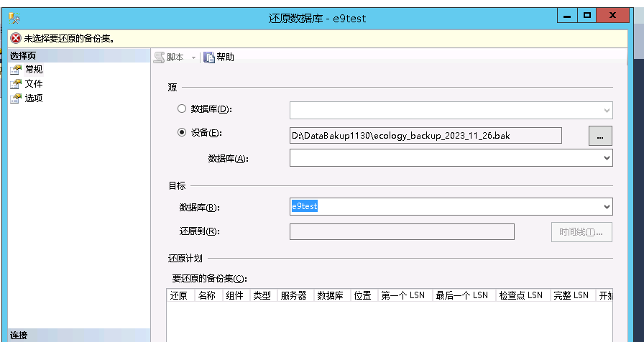The width and height of the screenshot is (644, 342).
Task: Click the 帮助 help icon in the toolbar
Action: coord(209,57)
